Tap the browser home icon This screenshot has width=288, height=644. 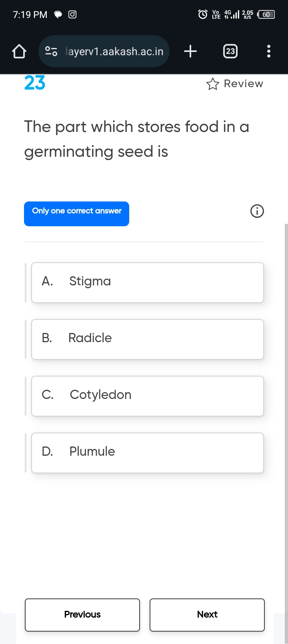19,52
